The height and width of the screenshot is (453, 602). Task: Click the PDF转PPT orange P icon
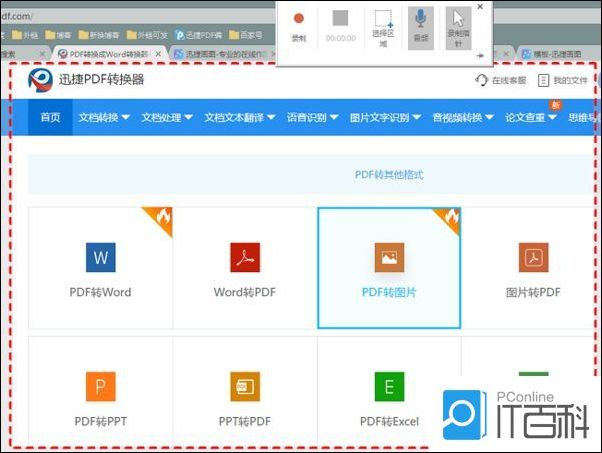(101, 387)
